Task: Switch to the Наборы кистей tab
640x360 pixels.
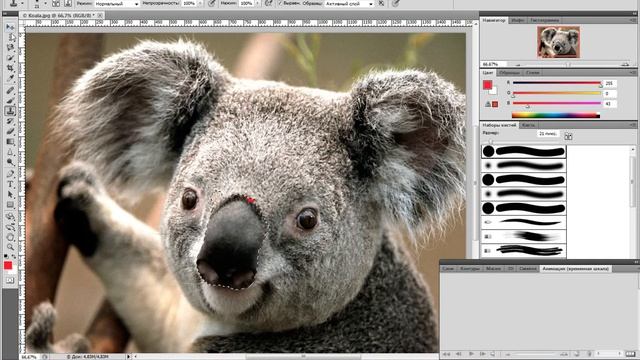Action: [x=499, y=125]
